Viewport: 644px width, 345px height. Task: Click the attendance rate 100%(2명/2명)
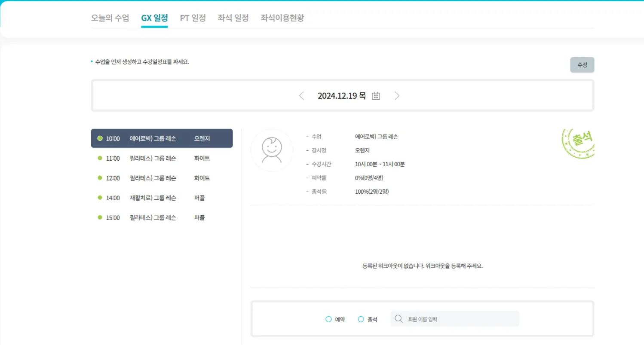(372, 192)
